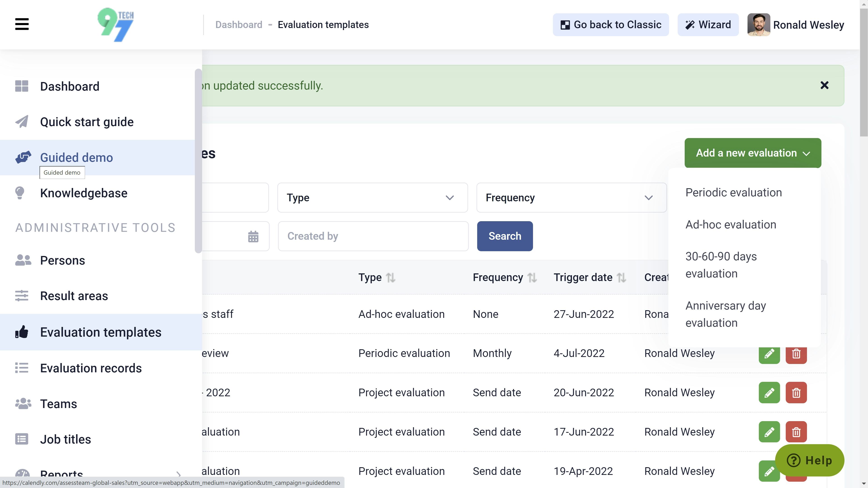The width and height of the screenshot is (868, 488).
Task: Collapse the Add a new evaluation dropdown
Action: [752, 153]
